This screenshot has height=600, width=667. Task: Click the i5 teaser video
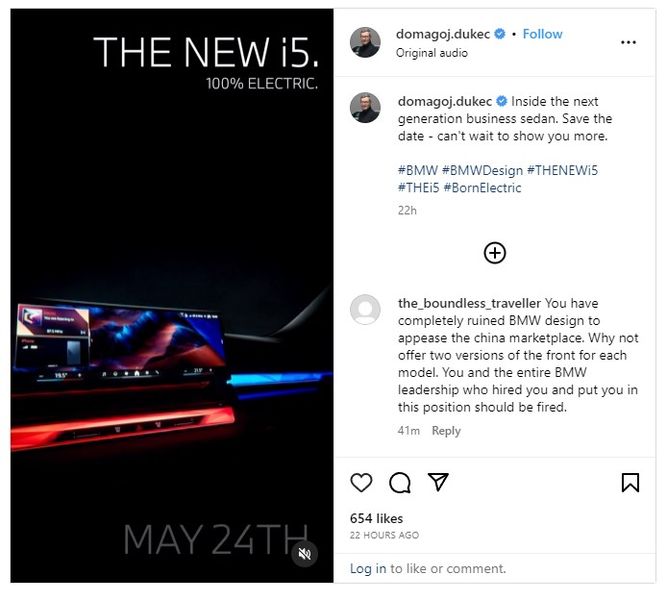(x=172, y=296)
